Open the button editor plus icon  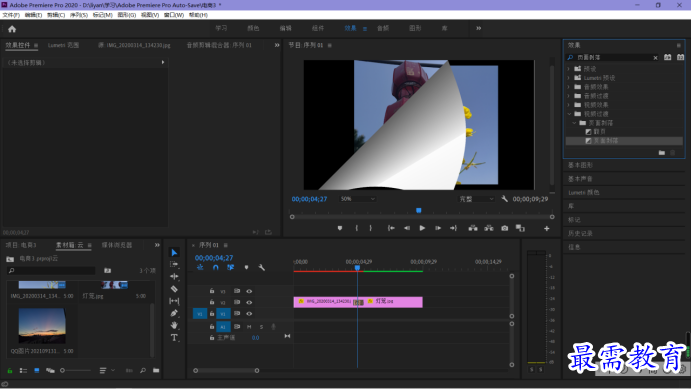[x=546, y=228]
